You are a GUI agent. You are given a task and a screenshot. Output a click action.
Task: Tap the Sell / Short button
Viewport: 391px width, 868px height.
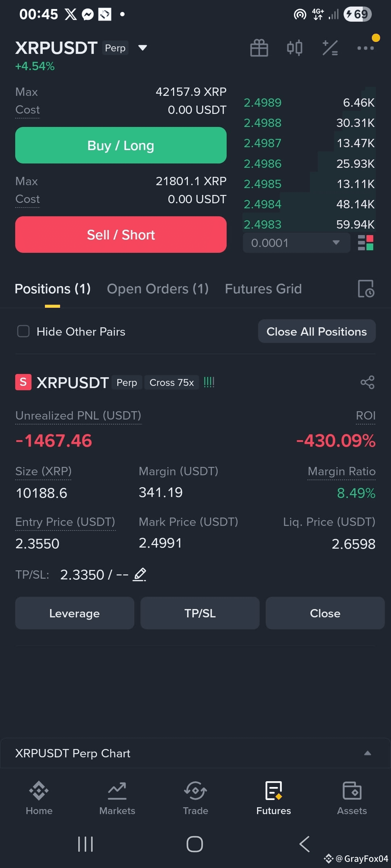click(121, 235)
